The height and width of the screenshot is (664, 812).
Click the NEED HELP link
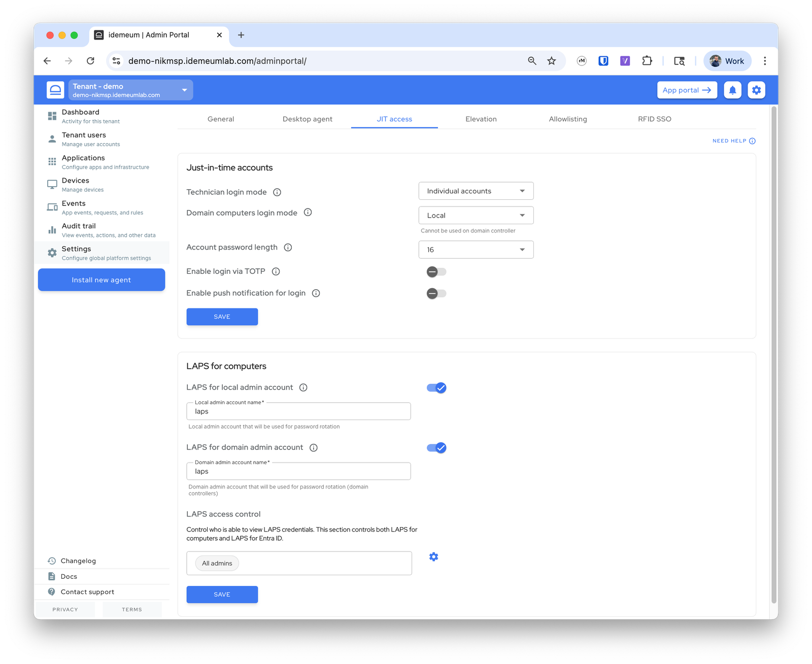pos(734,141)
